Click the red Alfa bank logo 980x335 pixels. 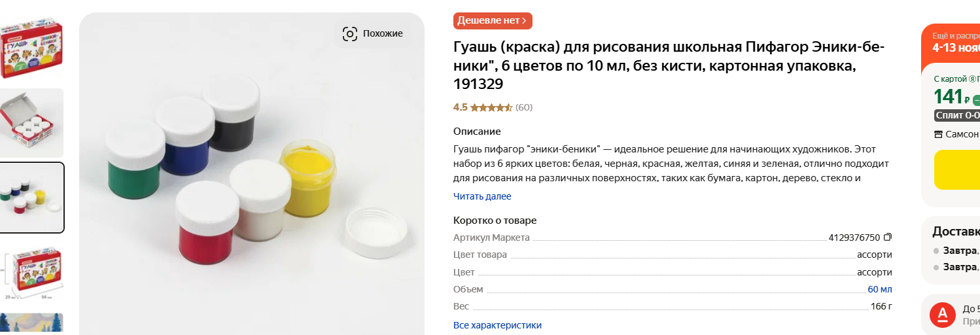[942, 315]
